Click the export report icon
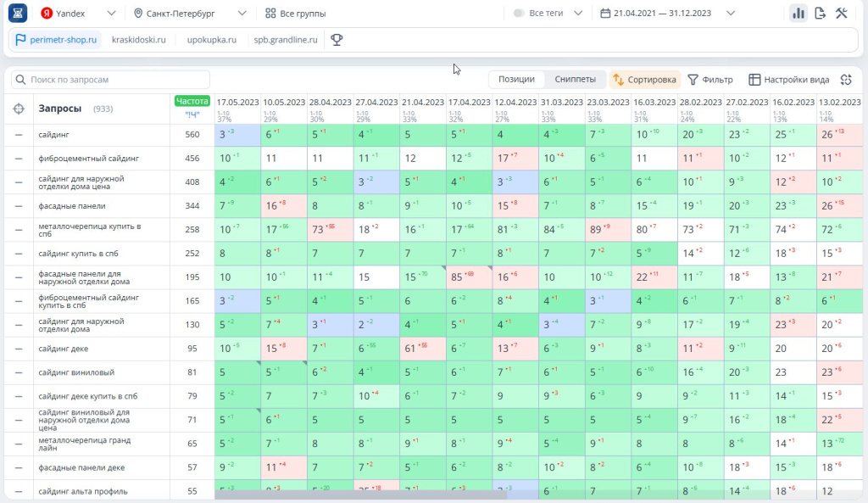The height and width of the screenshot is (503, 868). 820,14
